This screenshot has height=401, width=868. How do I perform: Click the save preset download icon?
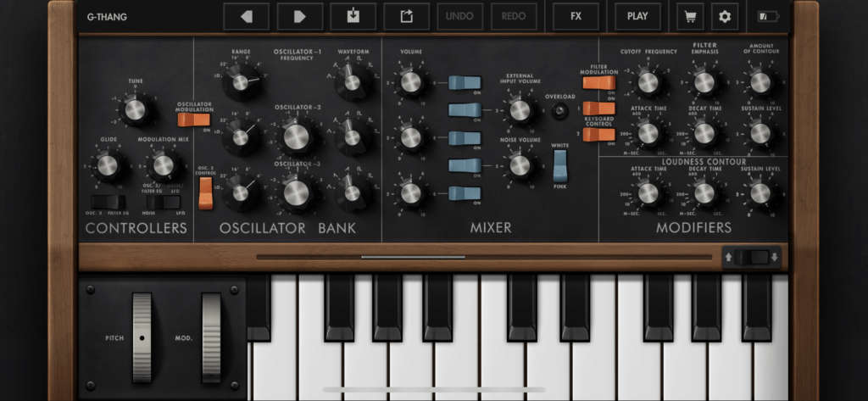(353, 17)
